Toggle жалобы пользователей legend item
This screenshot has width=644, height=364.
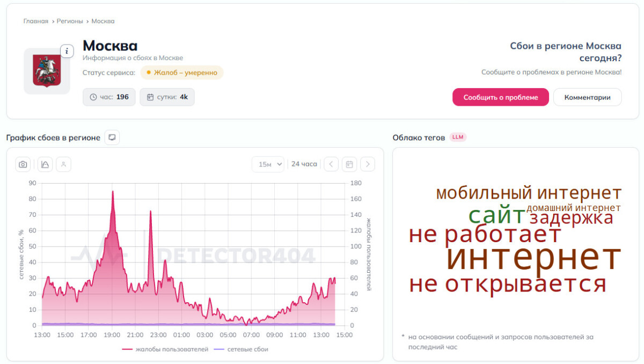click(x=165, y=349)
